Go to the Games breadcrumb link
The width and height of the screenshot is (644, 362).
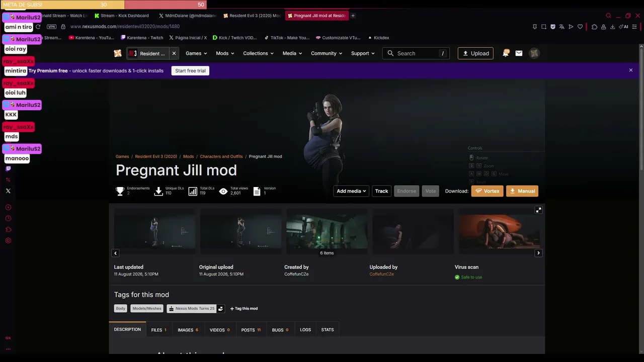(122, 156)
